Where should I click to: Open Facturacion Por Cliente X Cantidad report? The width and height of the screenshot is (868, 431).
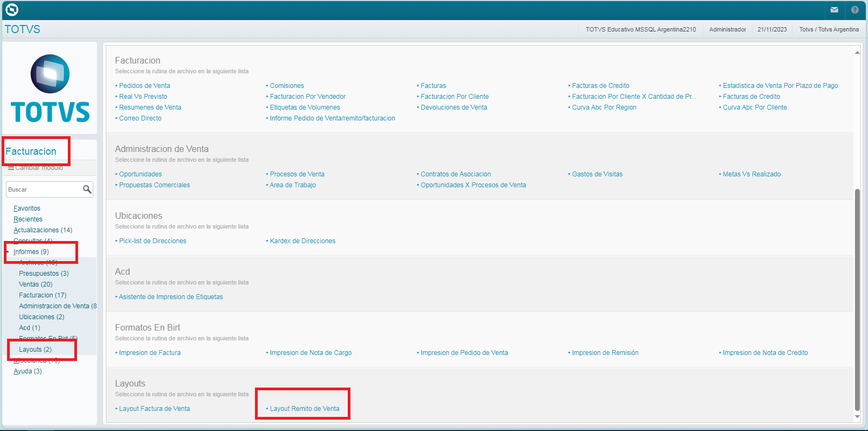(x=634, y=97)
